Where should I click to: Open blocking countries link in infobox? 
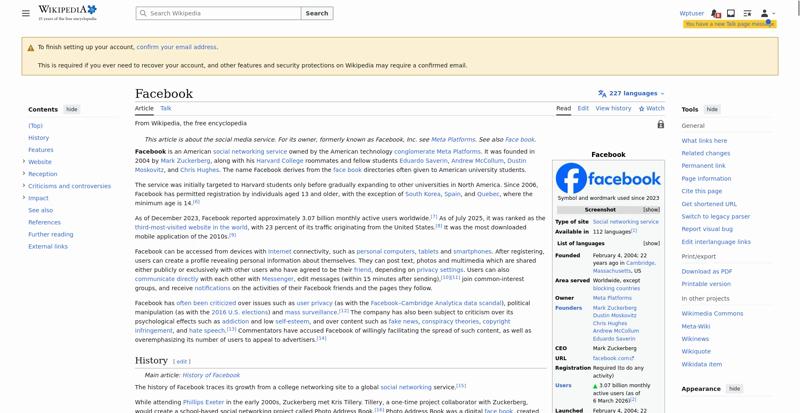pyautogui.click(x=616, y=288)
